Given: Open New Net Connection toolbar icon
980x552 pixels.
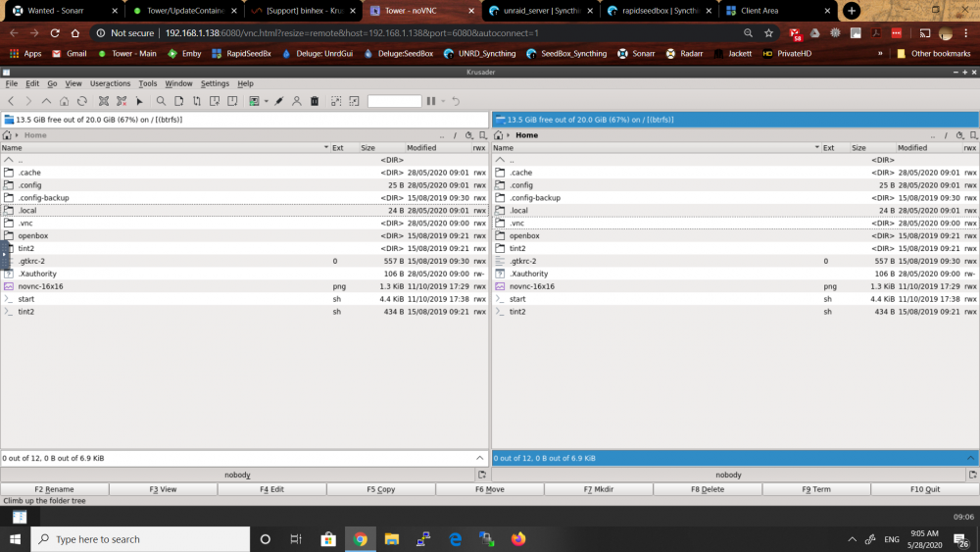Looking at the screenshot, I should click(104, 101).
